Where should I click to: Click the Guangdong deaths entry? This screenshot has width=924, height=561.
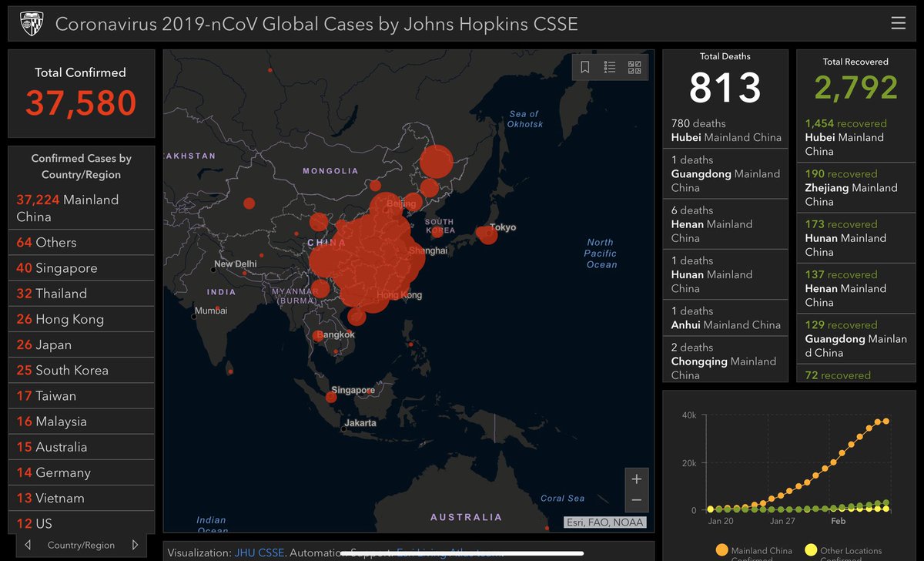(725, 173)
